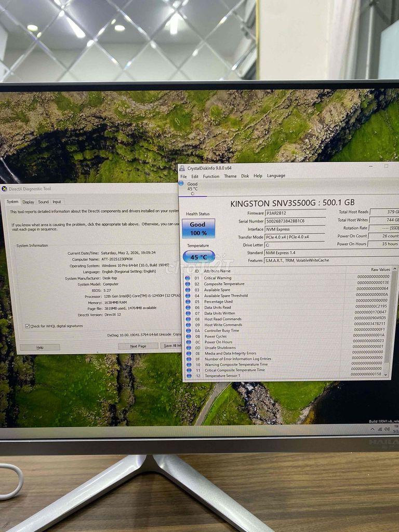399x532 pixels.
Task: Click the KINGSTON SNV3S500G : 500.1 GB title
Action: (292, 203)
